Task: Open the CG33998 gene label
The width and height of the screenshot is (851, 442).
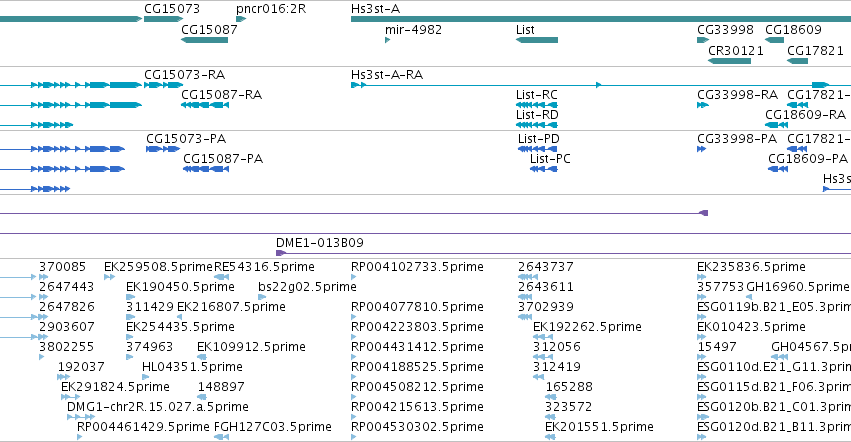Action: click(x=725, y=29)
